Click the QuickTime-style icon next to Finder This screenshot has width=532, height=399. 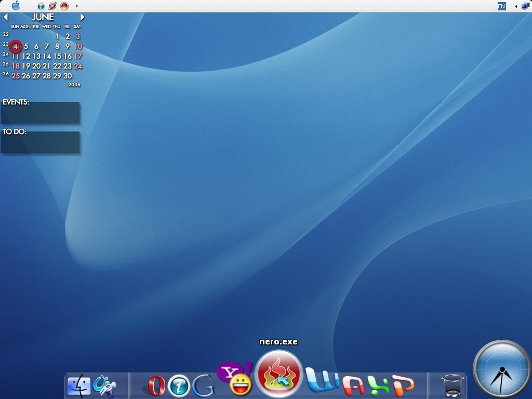pos(104,385)
